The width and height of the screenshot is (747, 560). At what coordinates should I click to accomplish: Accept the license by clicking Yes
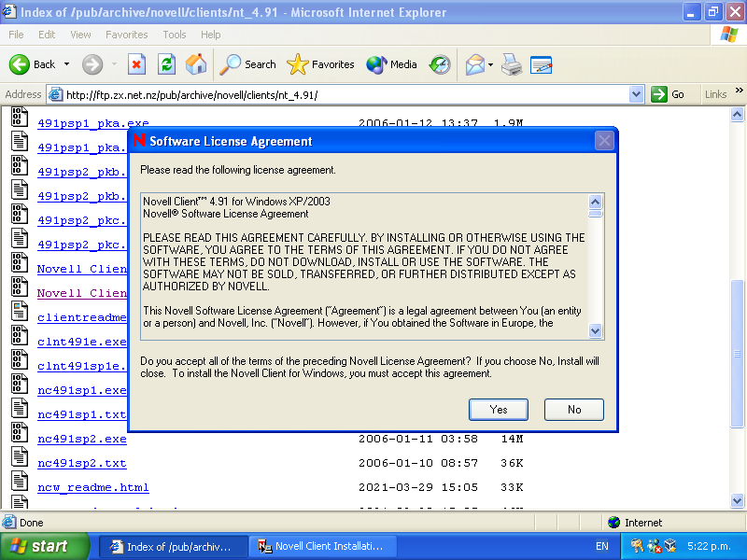point(499,410)
